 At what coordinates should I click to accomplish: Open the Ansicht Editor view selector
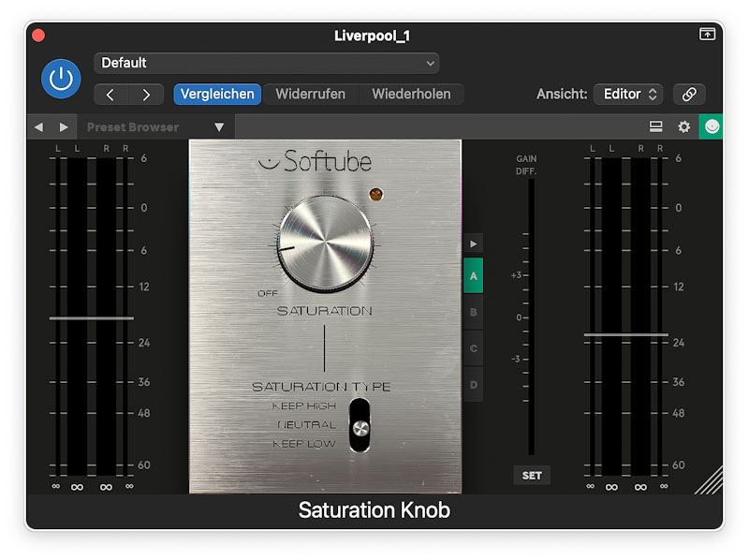point(630,95)
